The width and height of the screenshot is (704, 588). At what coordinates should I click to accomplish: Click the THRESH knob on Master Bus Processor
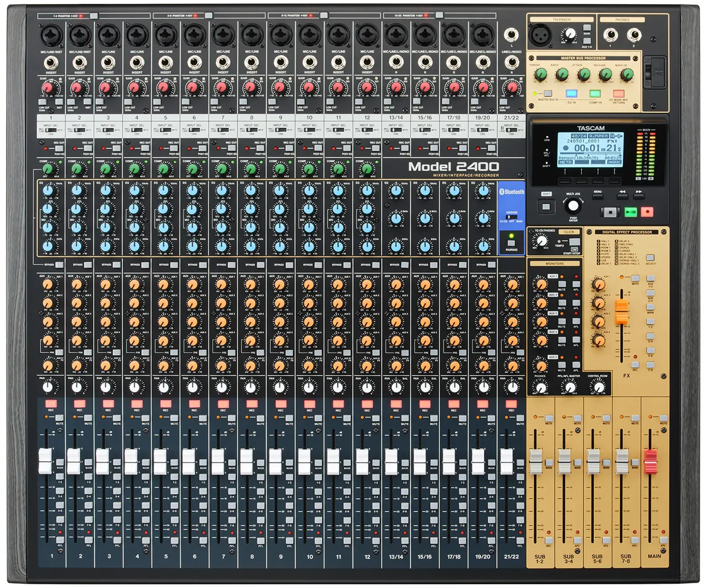pos(540,74)
